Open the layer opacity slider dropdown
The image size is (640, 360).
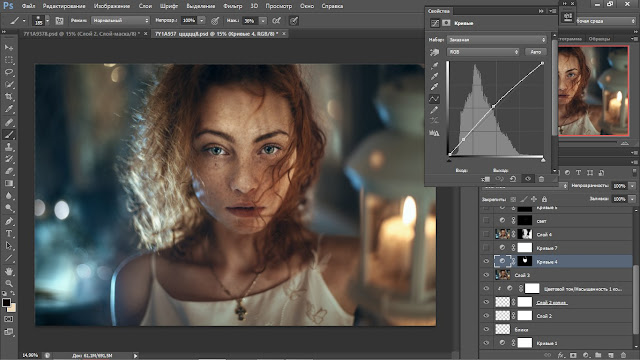(x=632, y=186)
